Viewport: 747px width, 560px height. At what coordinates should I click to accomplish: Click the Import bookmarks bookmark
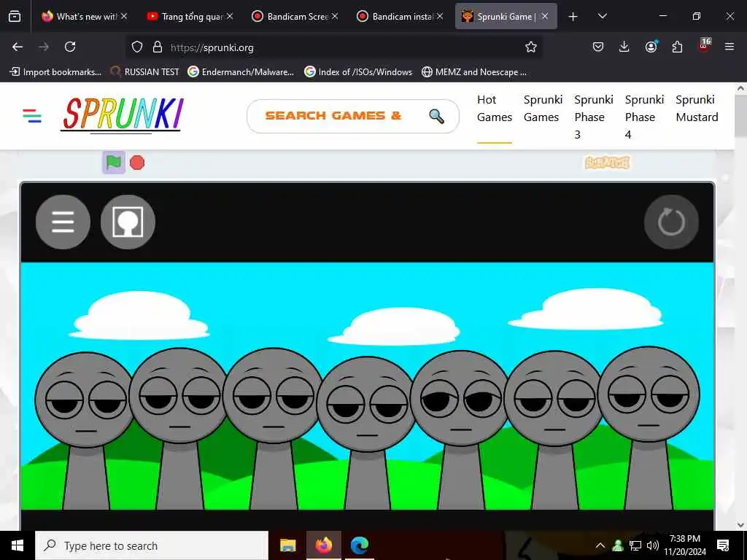(55, 72)
